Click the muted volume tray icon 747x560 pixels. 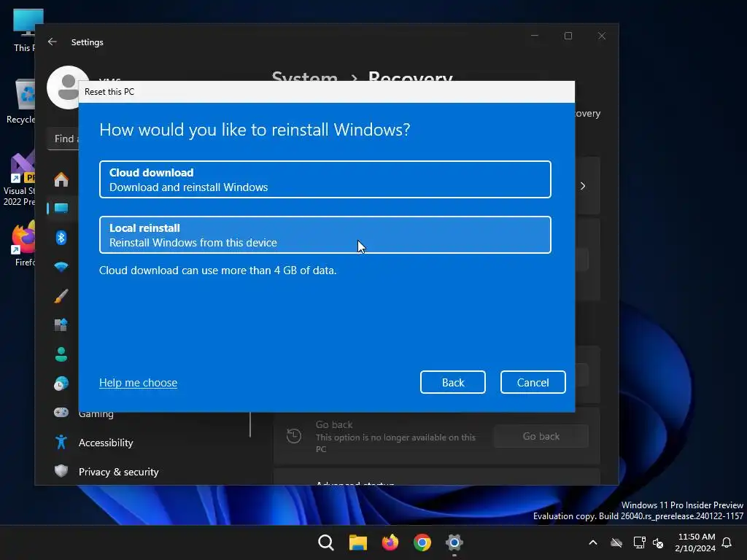(x=658, y=542)
